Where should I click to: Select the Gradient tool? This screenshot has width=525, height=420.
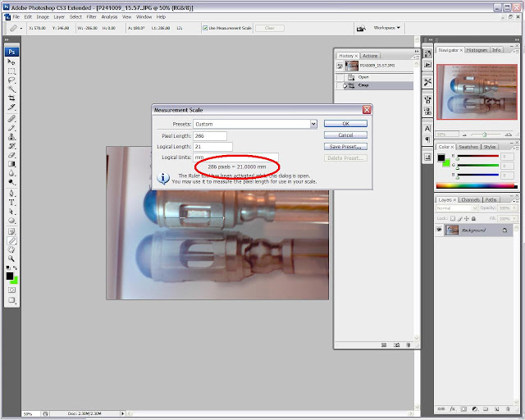[11, 164]
